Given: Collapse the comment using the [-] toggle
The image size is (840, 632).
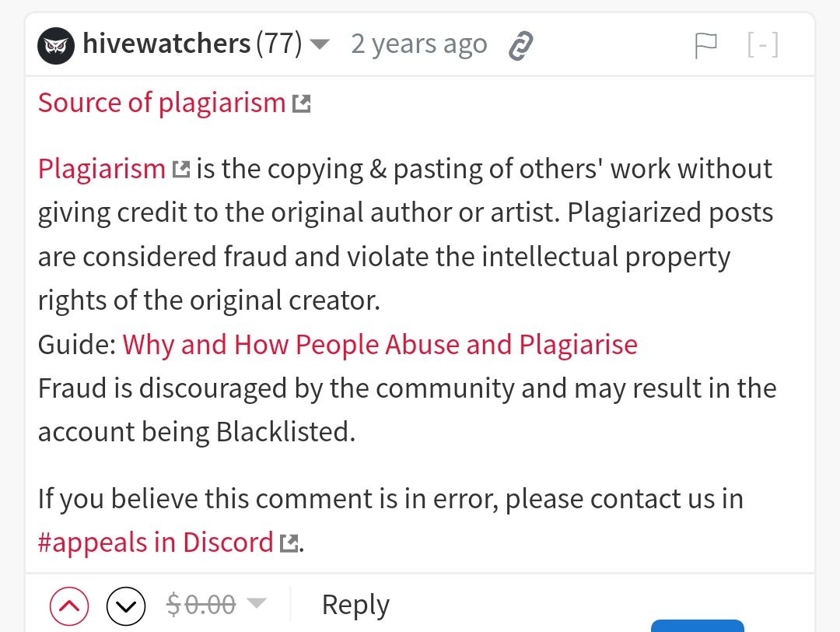Looking at the screenshot, I should 763,44.
